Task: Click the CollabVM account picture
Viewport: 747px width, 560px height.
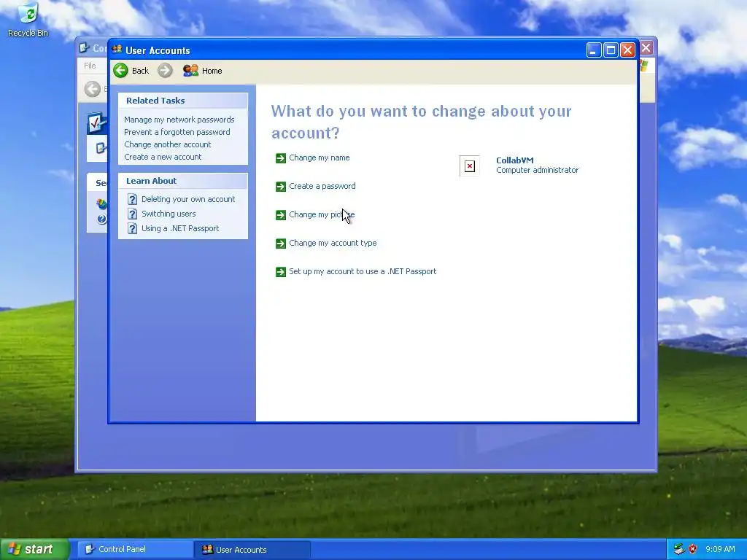Action: (x=470, y=166)
